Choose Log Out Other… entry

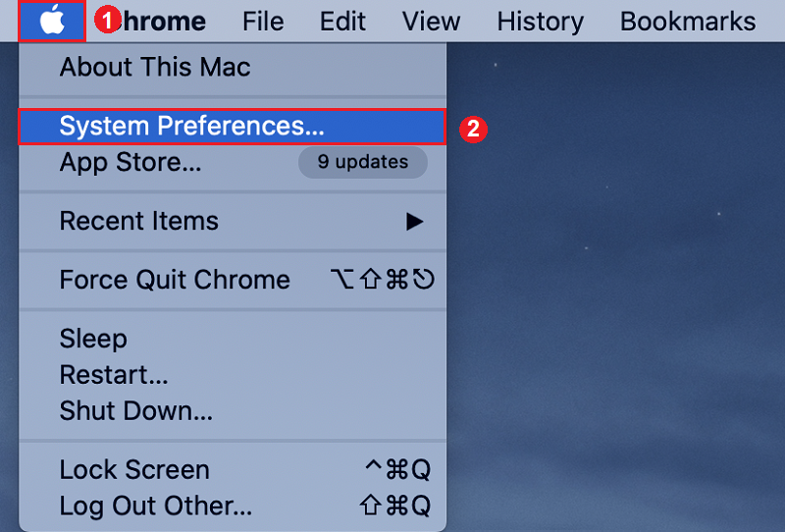[x=156, y=506]
